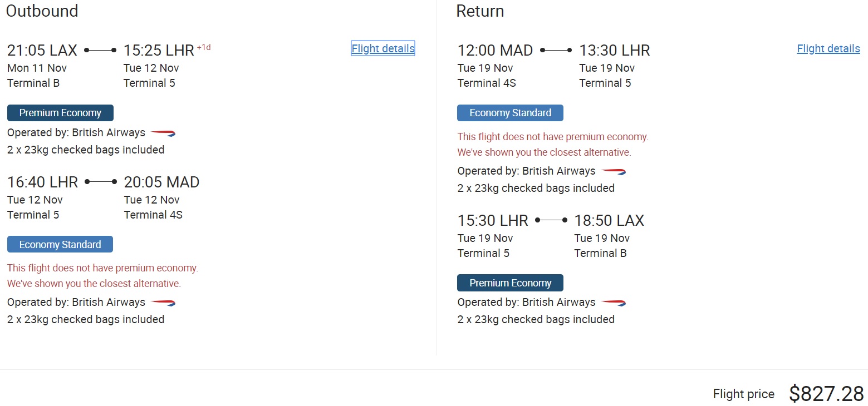
Task: Click route line between 16:40 LHR and 20:05 MAD
Action: click(101, 182)
